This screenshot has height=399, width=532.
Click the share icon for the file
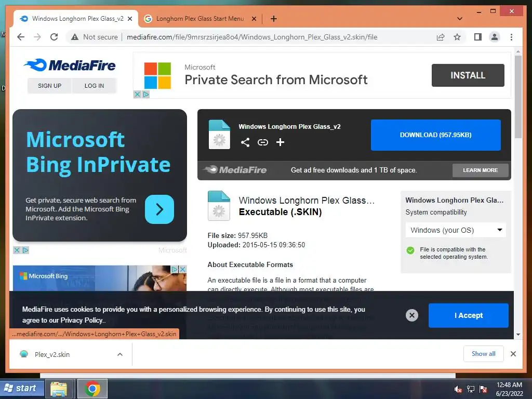coord(245,142)
